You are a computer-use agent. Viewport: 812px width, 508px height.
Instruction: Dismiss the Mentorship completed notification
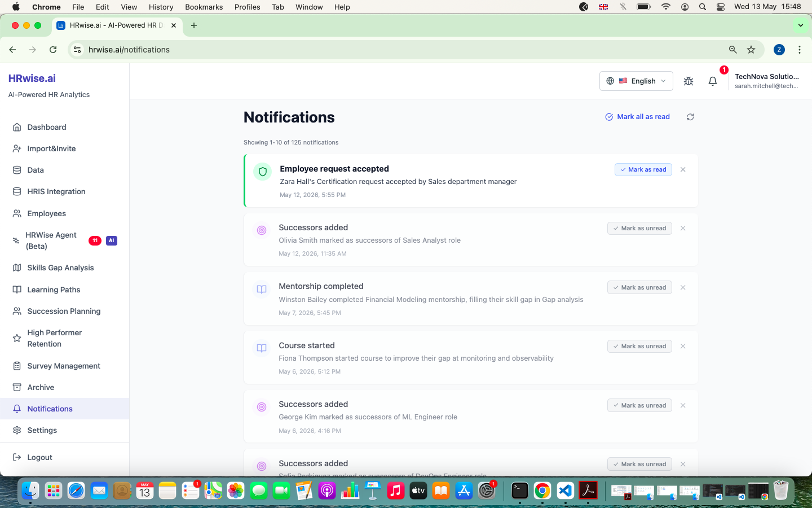coord(683,287)
